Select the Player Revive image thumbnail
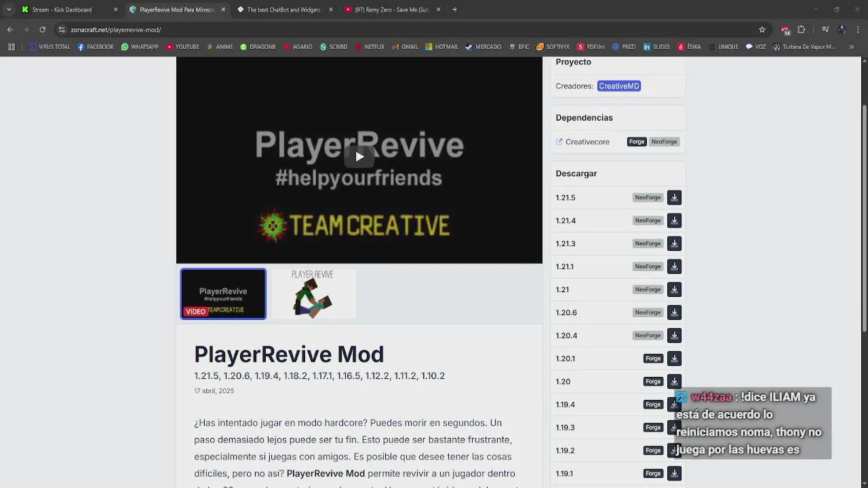Screen dimensions: 868x488 pos(313,293)
